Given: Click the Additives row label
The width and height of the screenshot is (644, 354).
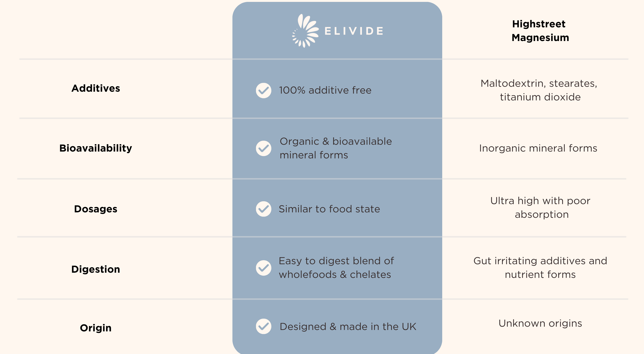Looking at the screenshot, I should 96,88.
